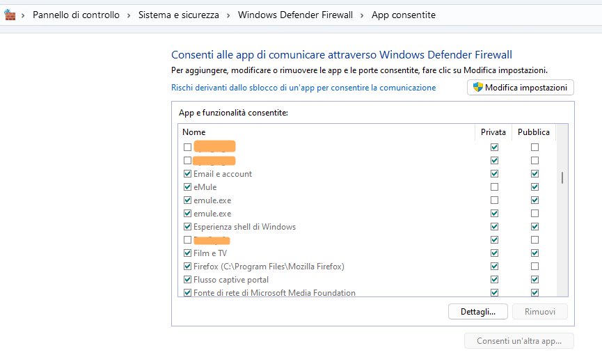Toggle Privata for Flusso captive portal
The height and width of the screenshot is (364, 602).
coord(495,280)
